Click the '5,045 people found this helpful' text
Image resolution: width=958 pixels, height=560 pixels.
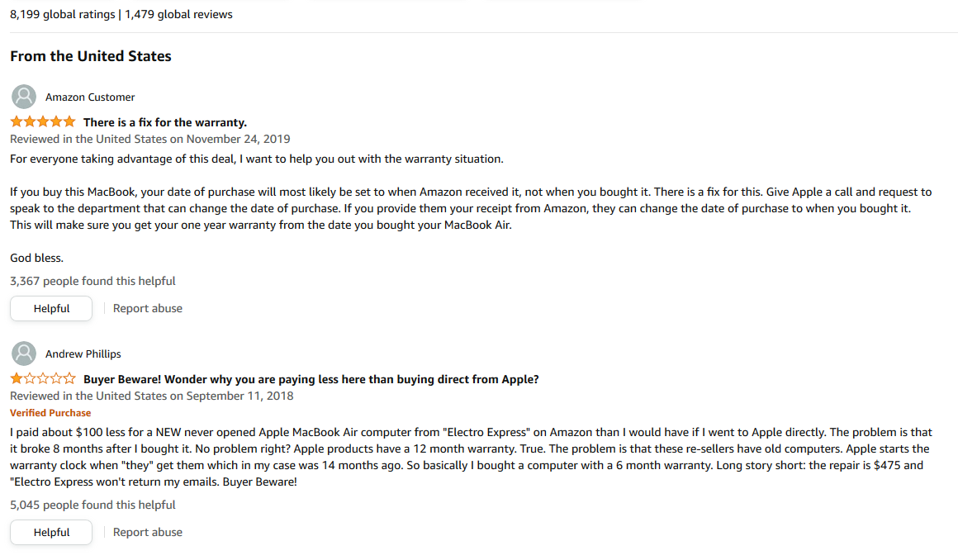(92, 505)
